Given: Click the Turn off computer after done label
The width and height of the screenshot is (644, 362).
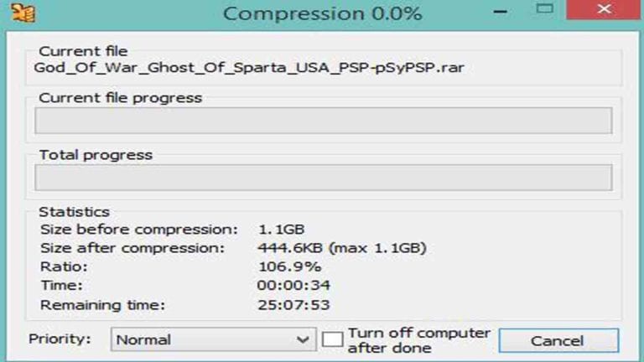Looking at the screenshot, I should click(x=419, y=340).
